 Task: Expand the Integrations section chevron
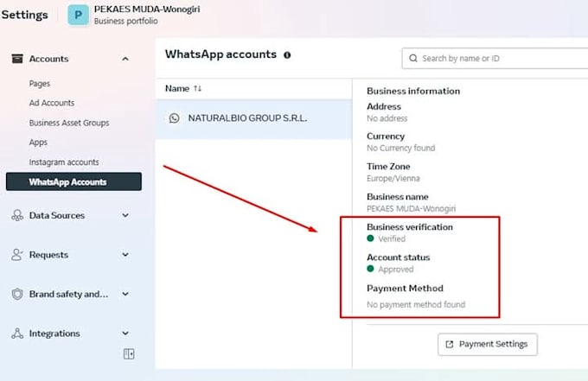[x=125, y=333]
